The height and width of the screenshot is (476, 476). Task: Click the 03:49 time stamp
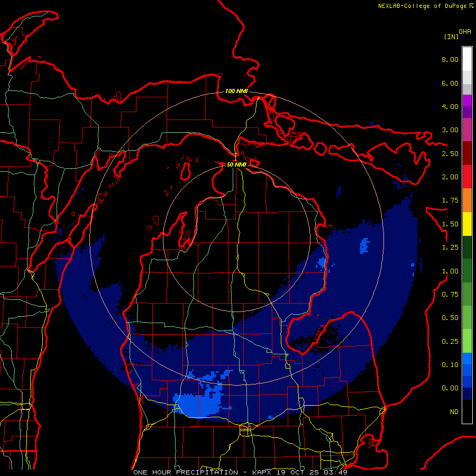pyautogui.click(x=335, y=472)
